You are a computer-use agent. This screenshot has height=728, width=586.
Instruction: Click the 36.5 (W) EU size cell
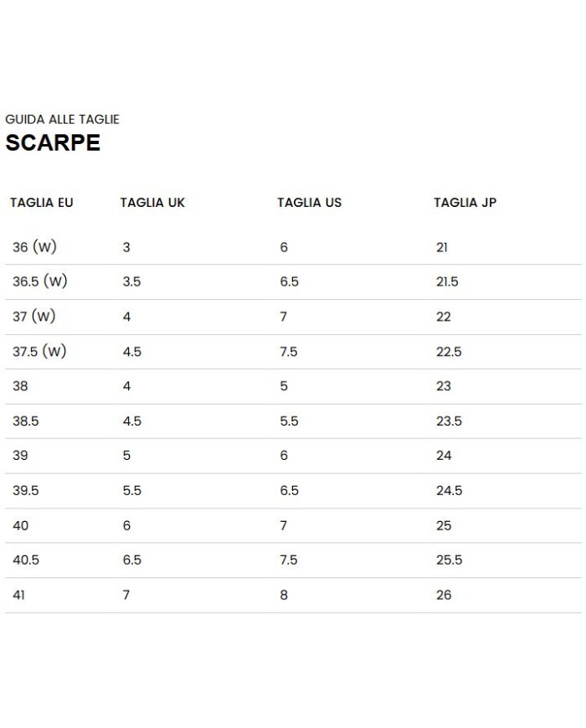(39, 281)
